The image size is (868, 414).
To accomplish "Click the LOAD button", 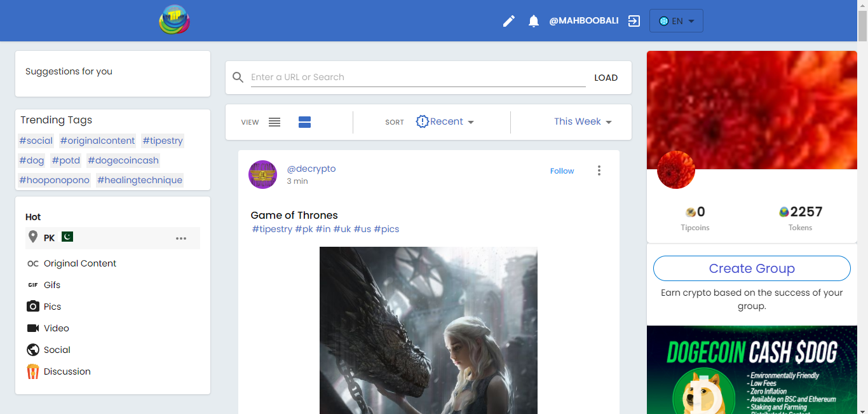I will pyautogui.click(x=606, y=78).
